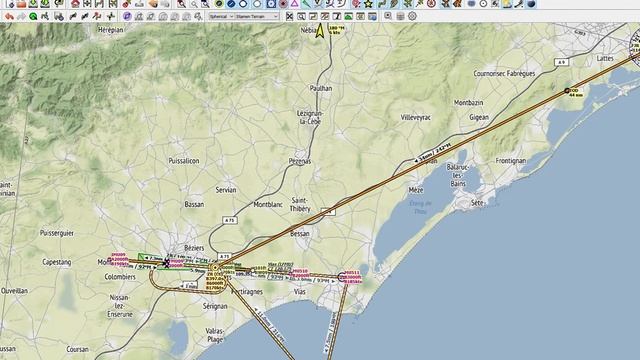The width and height of the screenshot is (640, 360).
Task: Click the A 75 highway shield near Servian
Action: (230, 220)
